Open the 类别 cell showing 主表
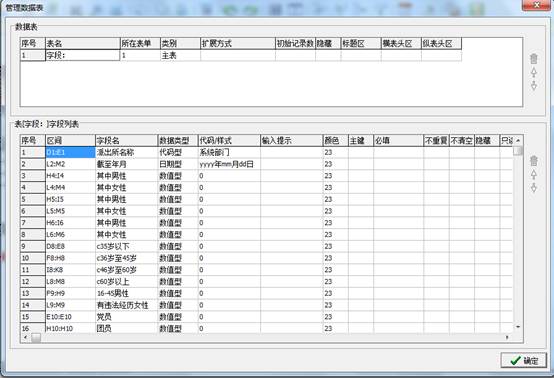The width and height of the screenshot is (554, 378). tap(180, 55)
